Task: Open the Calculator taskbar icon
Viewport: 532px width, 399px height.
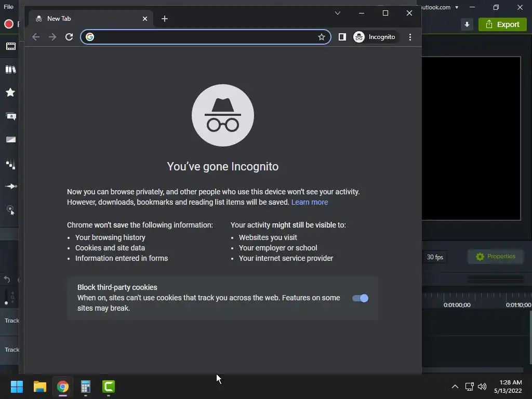Action: point(86,387)
